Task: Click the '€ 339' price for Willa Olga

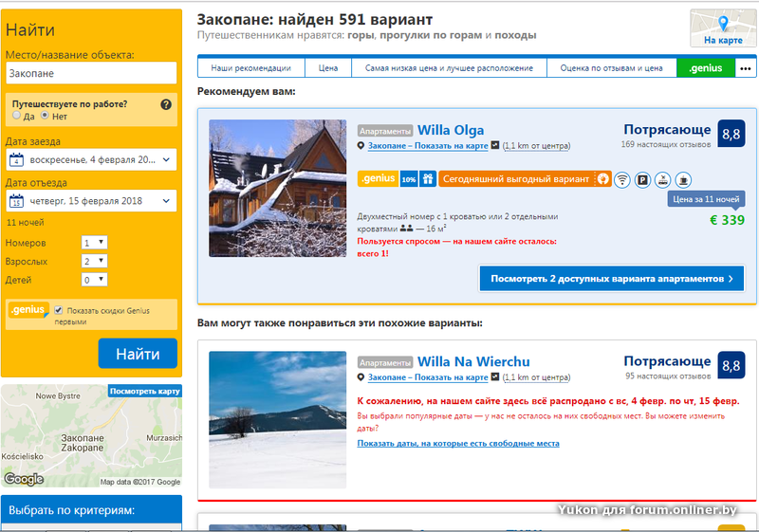Action: [727, 220]
